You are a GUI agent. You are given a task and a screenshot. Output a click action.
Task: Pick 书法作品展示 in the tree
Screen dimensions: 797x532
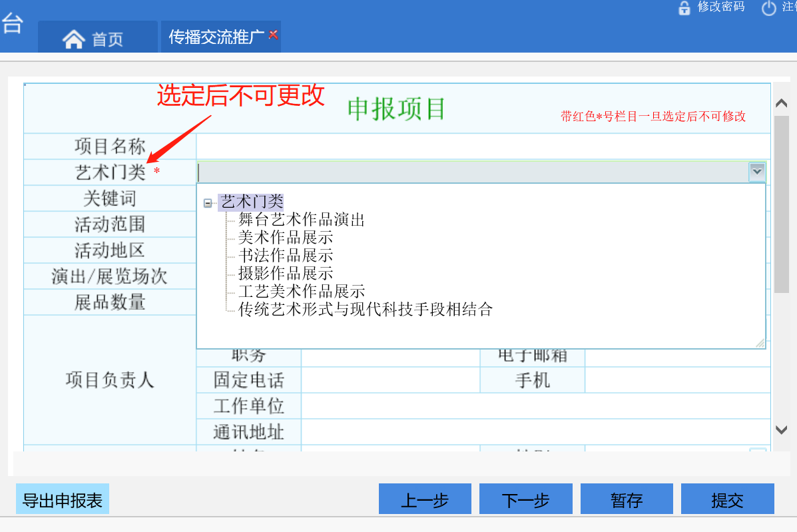[286, 256]
